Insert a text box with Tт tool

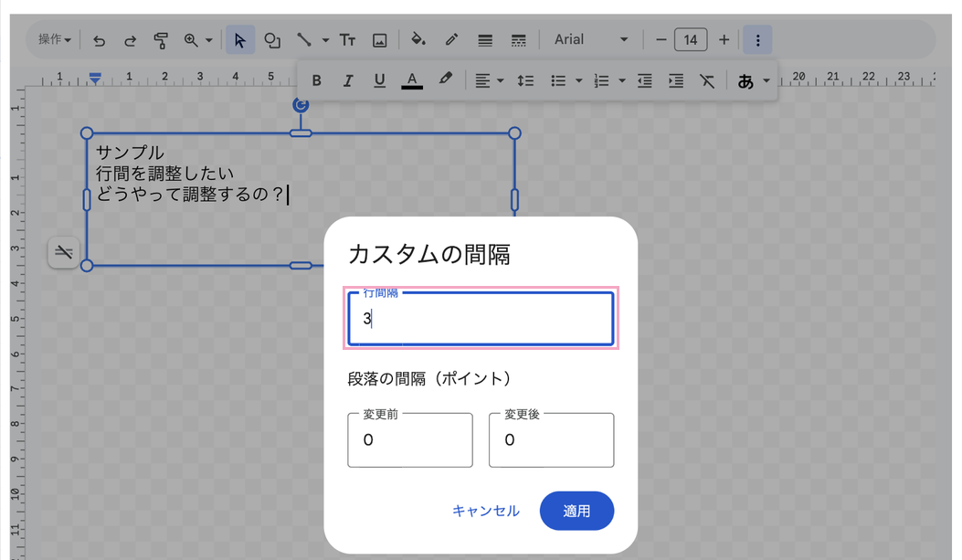tap(347, 40)
